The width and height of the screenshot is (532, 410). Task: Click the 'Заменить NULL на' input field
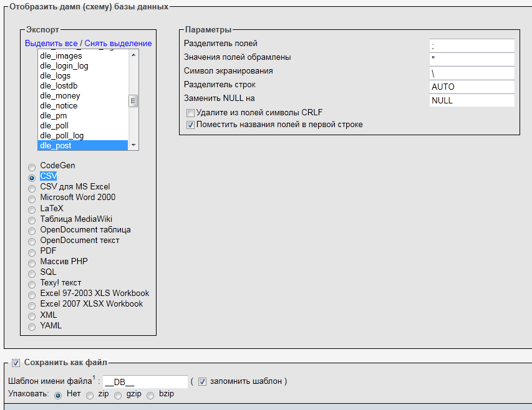click(472, 100)
